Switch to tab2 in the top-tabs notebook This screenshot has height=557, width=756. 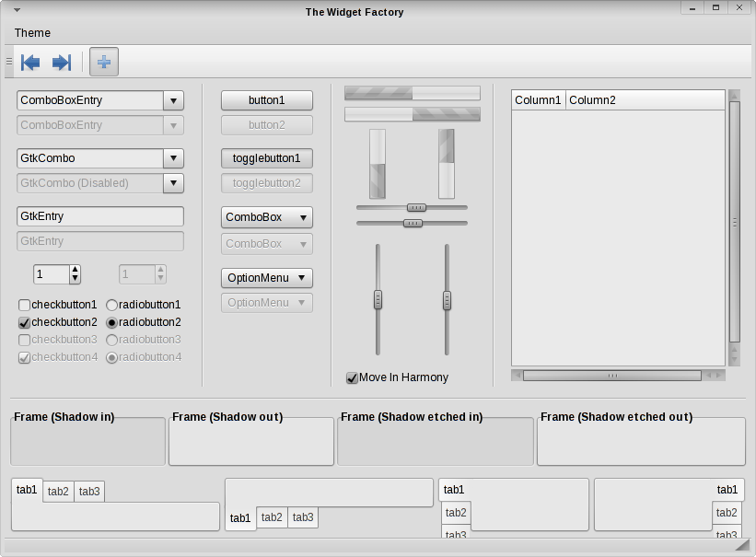(x=58, y=492)
